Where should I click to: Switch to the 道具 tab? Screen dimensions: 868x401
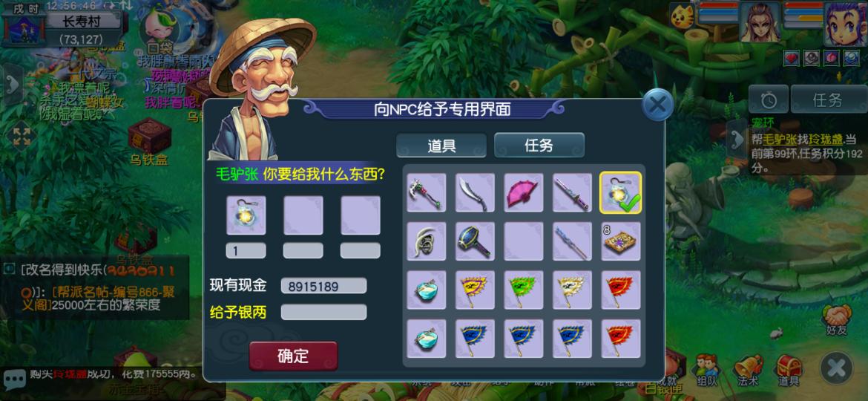click(x=441, y=146)
